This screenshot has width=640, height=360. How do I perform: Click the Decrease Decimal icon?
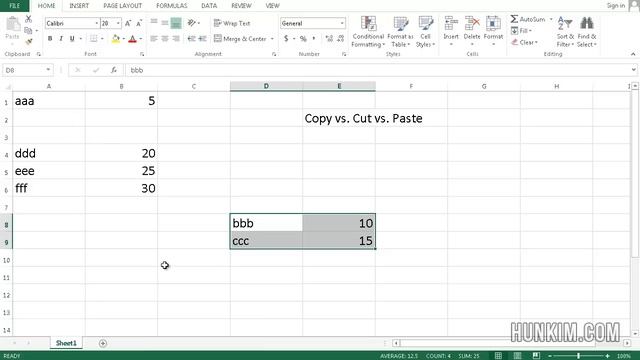click(x=340, y=39)
